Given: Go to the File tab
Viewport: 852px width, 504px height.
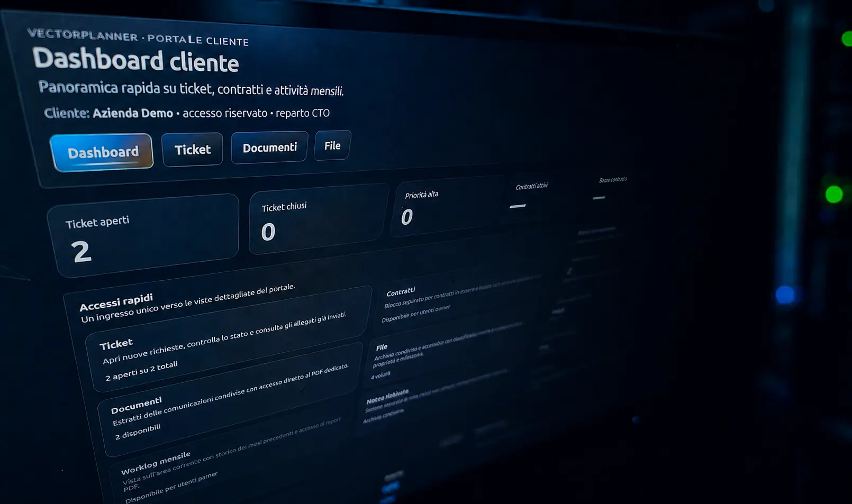Looking at the screenshot, I should 332,145.
